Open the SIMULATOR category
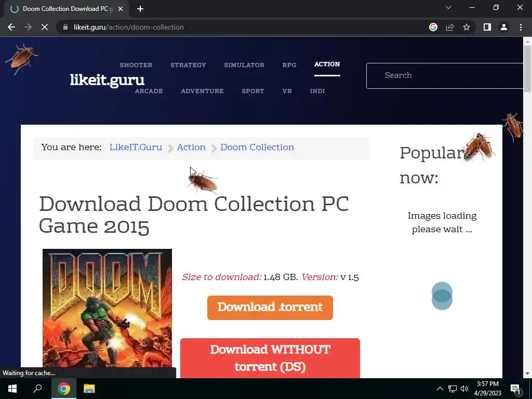 coord(244,65)
